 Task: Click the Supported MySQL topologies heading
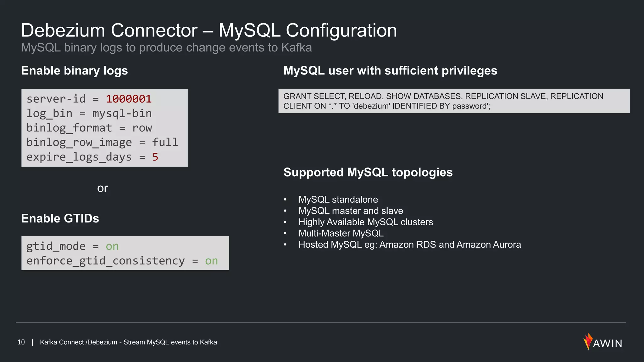(368, 173)
